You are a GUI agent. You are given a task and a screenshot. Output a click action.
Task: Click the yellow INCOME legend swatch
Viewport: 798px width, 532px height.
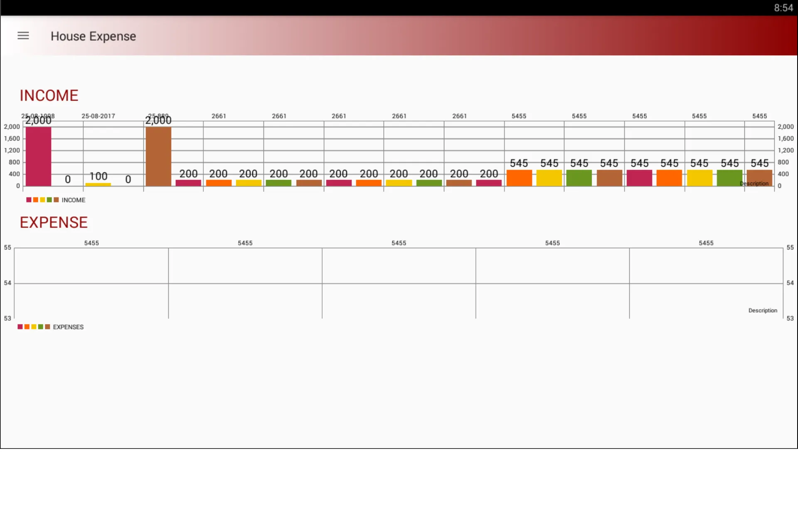[42, 200]
